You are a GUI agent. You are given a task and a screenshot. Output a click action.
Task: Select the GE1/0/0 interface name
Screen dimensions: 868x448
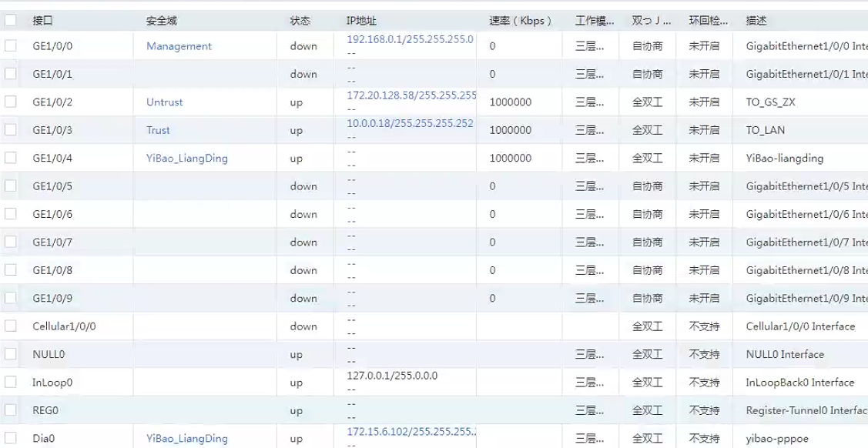[52, 46]
